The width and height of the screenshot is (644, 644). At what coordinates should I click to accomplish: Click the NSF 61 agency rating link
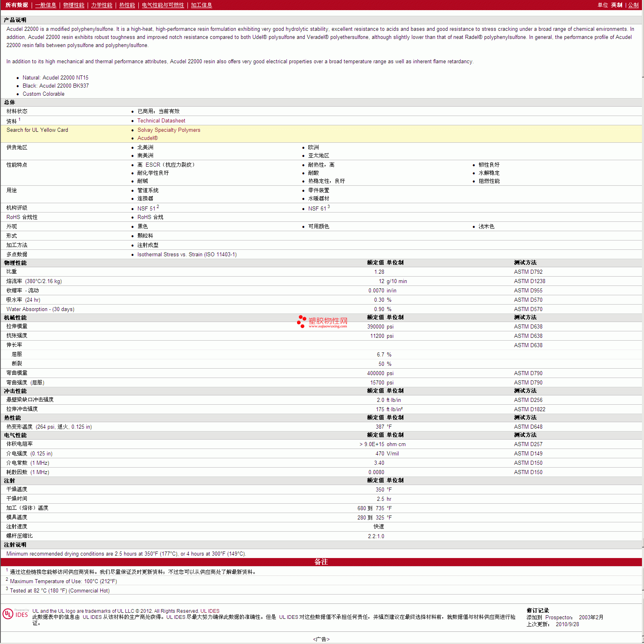point(317,208)
